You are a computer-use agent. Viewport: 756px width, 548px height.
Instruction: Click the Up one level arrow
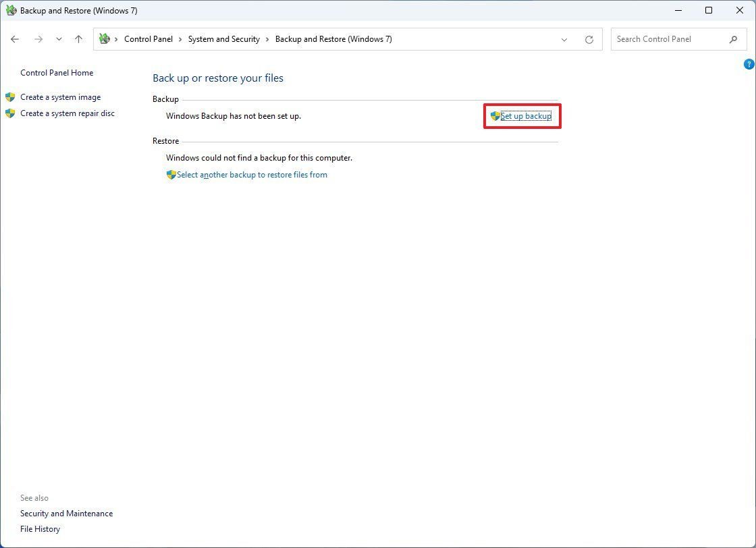pos(78,39)
